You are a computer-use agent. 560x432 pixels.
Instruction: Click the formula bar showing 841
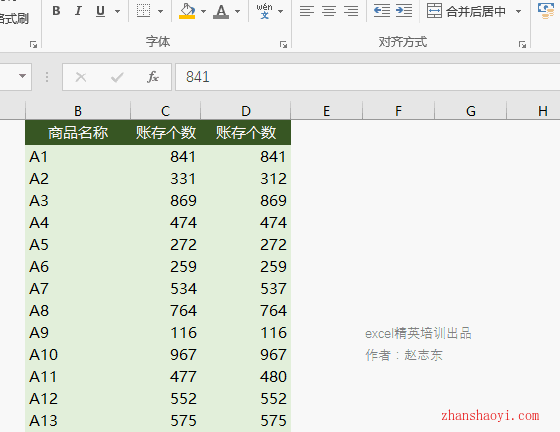click(x=368, y=77)
